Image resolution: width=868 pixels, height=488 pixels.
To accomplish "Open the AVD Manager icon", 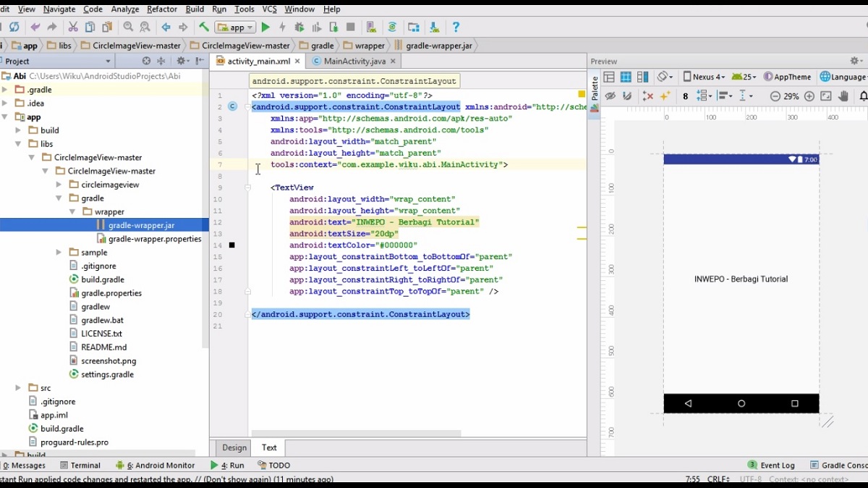I will click(x=371, y=27).
